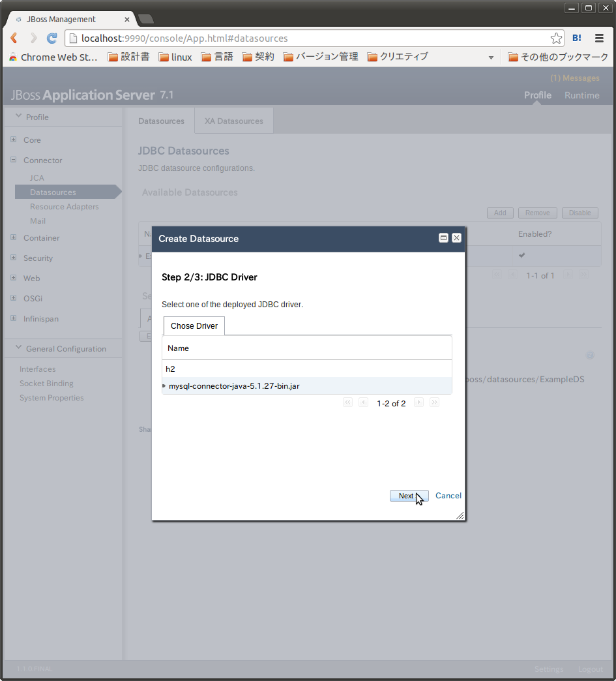This screenshot has height=681, width=616.
Task: Go to next page of Available Datasources
Action: (568, 275)
